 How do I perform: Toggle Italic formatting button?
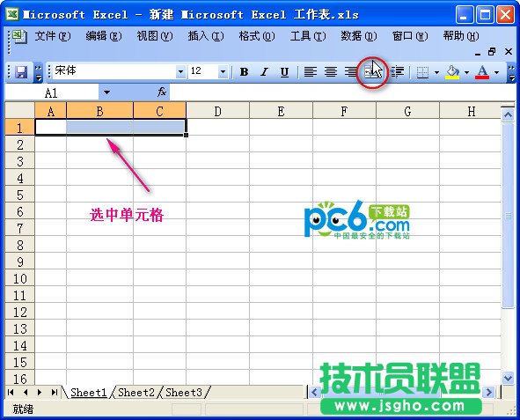[264, 72]
